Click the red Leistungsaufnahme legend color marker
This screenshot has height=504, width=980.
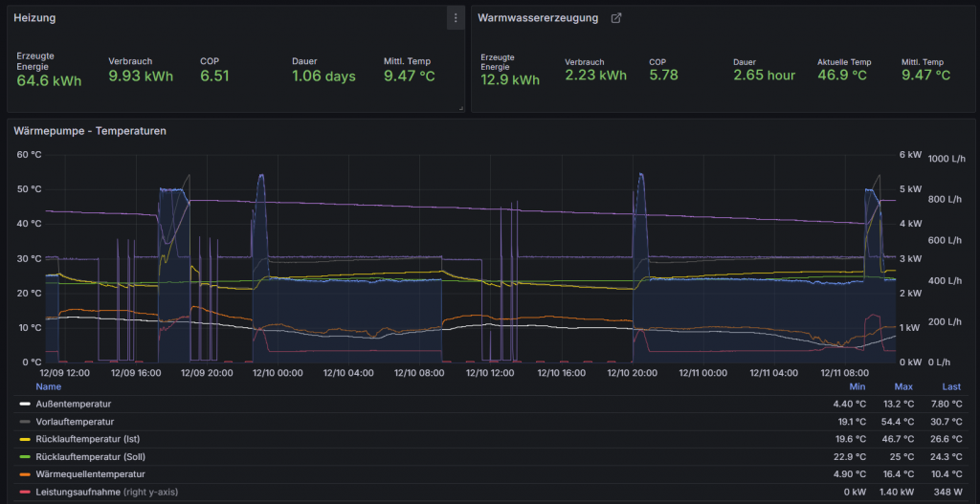pyautogui.click(x=25, y=492)
